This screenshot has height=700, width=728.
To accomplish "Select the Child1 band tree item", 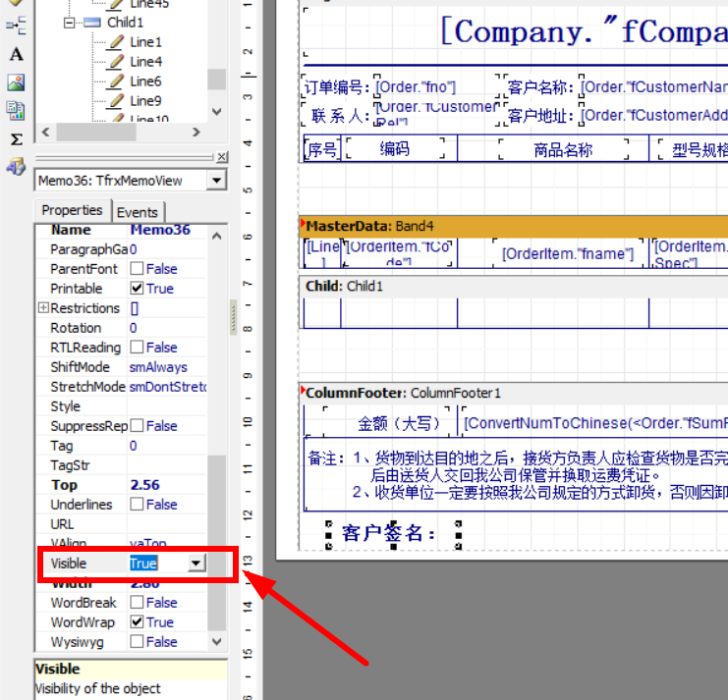I will [125, 23].
